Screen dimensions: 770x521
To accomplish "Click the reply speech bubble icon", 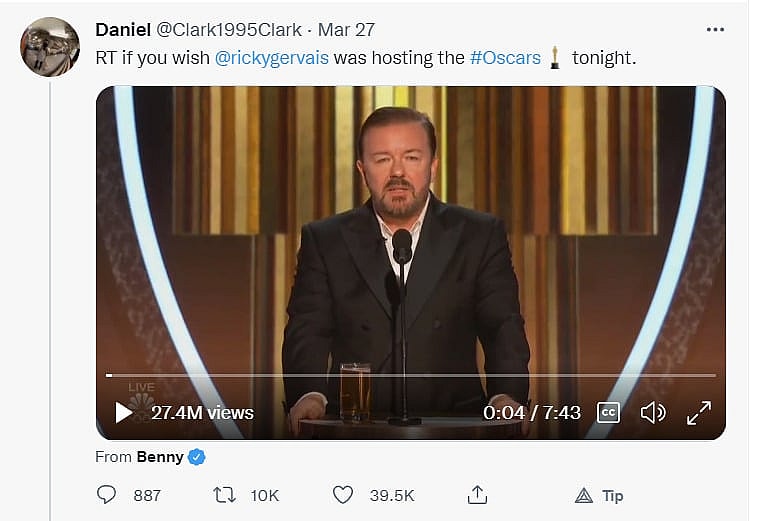I will [x=106, y=495].
